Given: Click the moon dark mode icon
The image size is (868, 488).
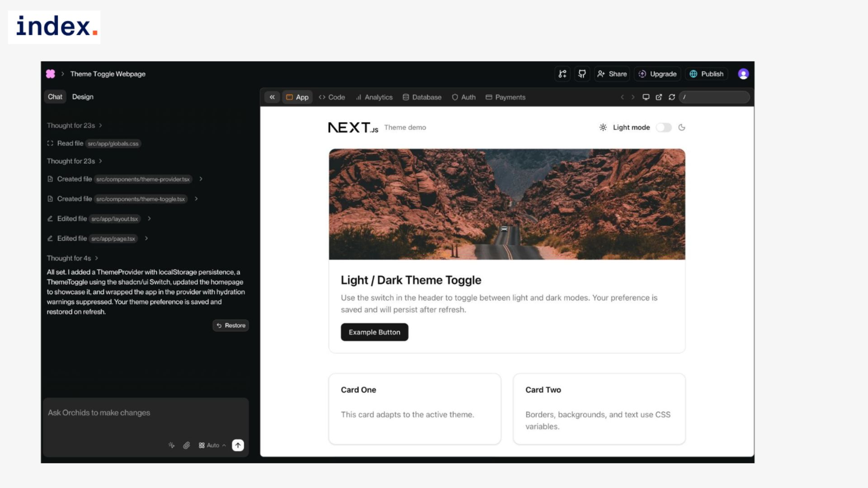Looking at the screenshot, I should point(682,127).
